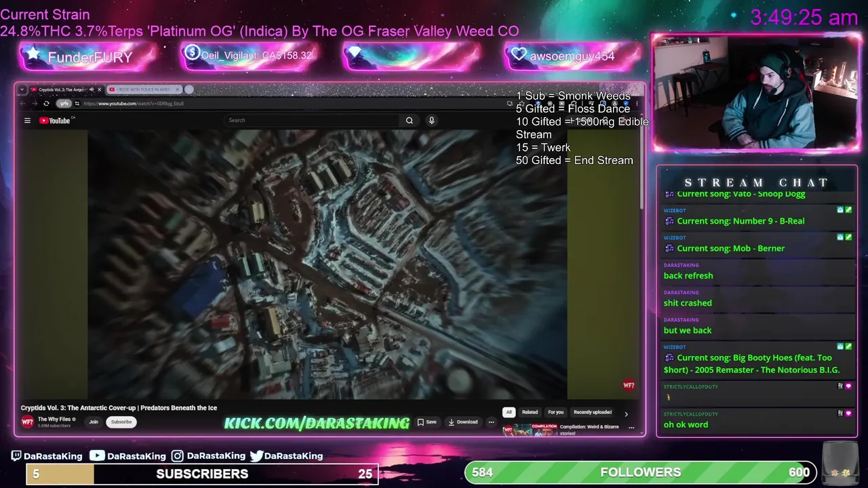Open browser three-dot menu

coord(637,104)
